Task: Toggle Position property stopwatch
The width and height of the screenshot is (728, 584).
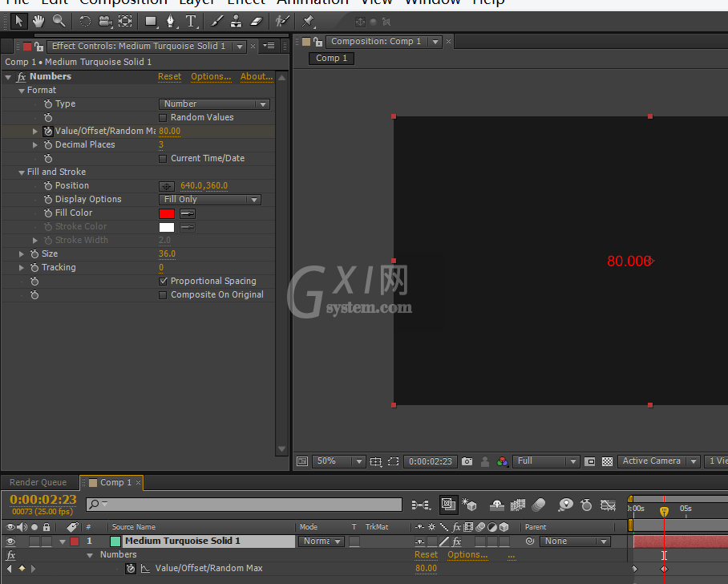Action: pos(48,185)
